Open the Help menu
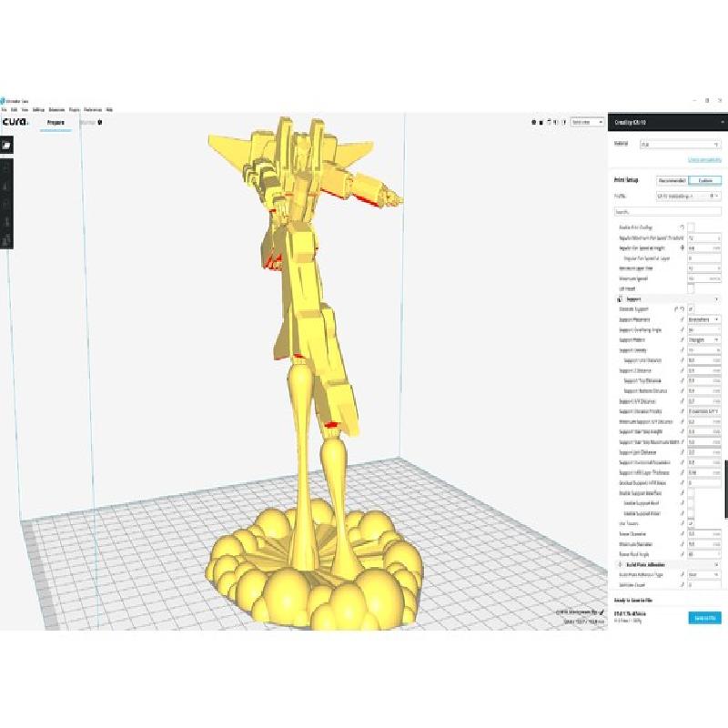This screenshot has height=728, width=728. (x=109, y=110)
